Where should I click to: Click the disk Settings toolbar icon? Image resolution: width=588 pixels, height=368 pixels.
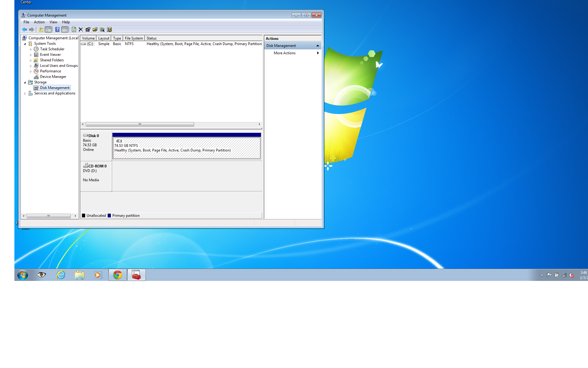click(109, 30)
